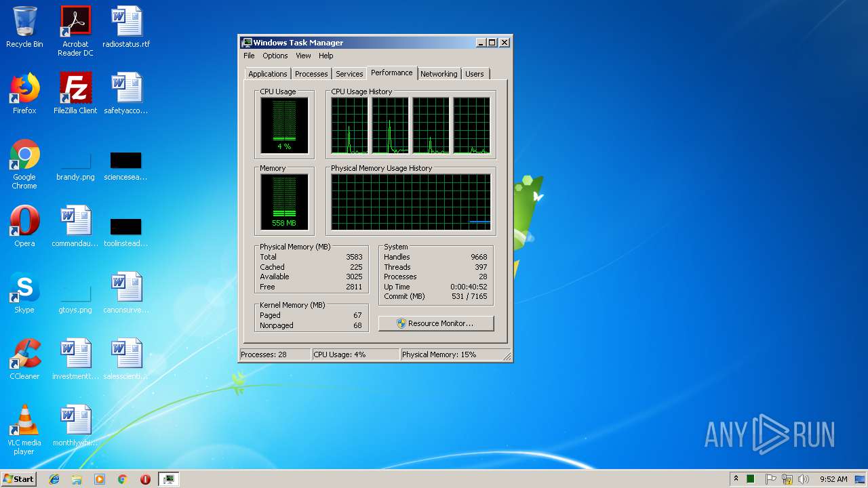The image size is (868, 488).
Task: Launch Acrobat Reader DC shortcut
Action: point(75,31)
